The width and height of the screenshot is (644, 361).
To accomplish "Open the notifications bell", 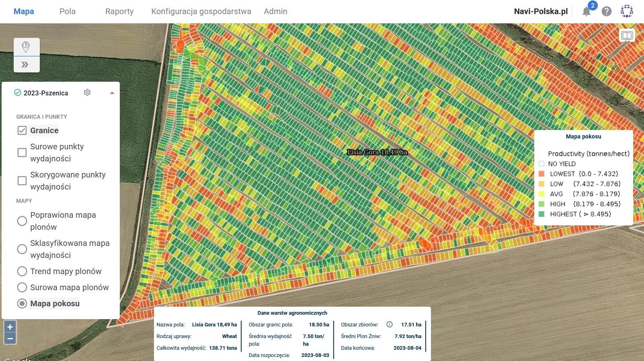I will coord(587,12).
